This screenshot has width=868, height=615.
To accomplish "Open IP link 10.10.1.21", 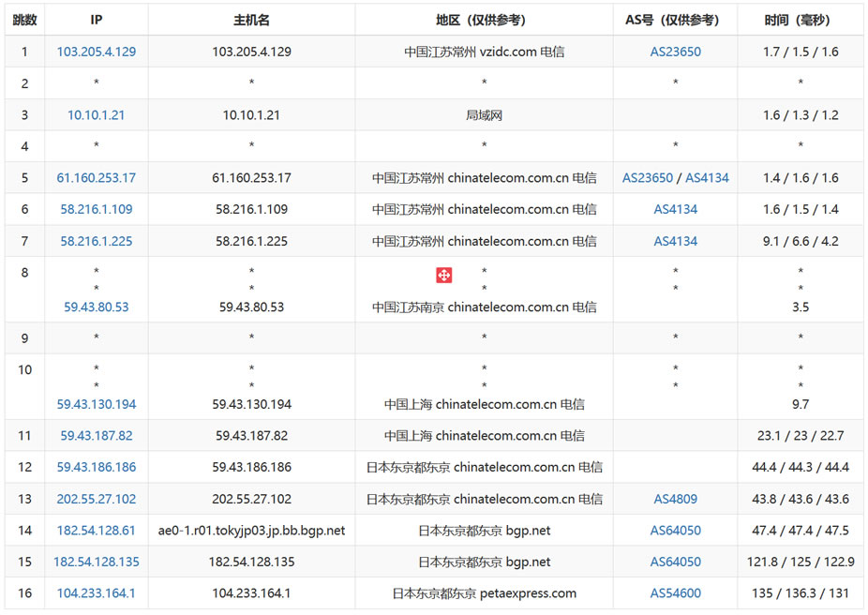I will (97, 115).
